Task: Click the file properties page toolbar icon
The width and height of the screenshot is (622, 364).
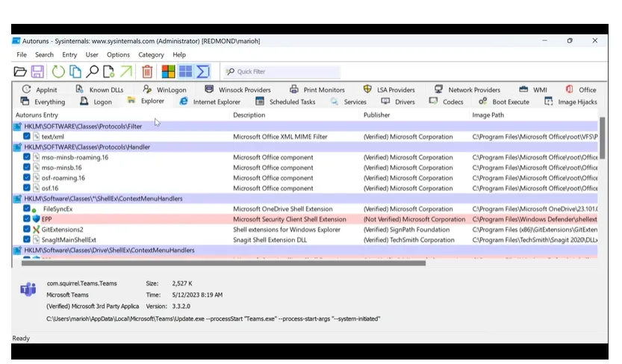Action: [x=109, y=72]
